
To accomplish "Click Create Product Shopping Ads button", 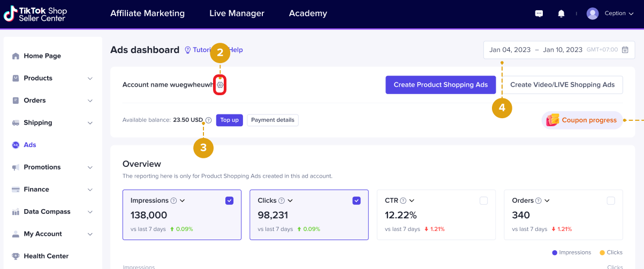I will click(x=441, y=84).
